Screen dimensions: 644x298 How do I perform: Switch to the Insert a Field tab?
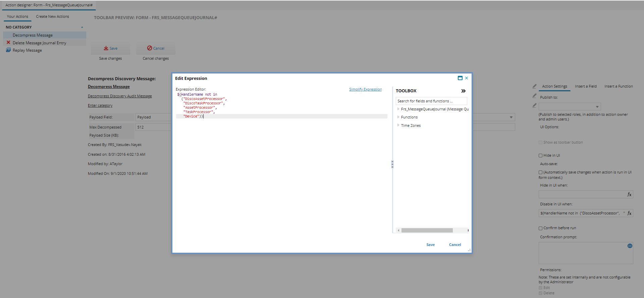coord(586,86)
